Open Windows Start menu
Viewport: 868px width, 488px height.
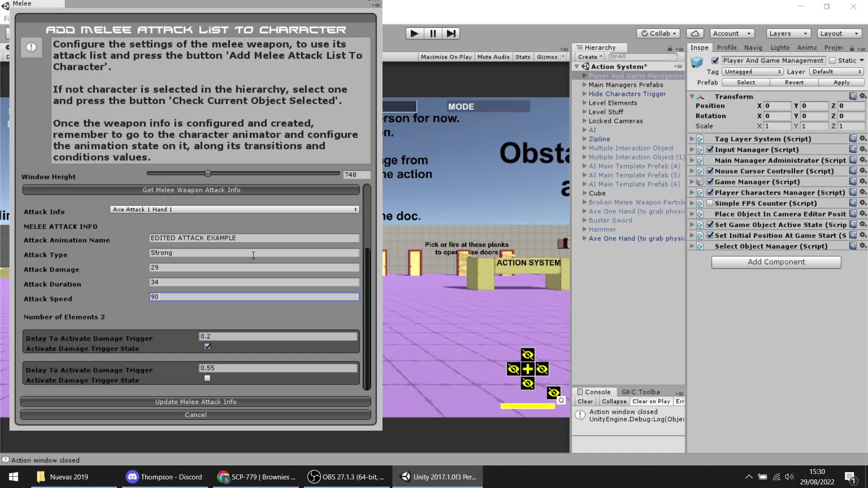(x=14, y=477)
